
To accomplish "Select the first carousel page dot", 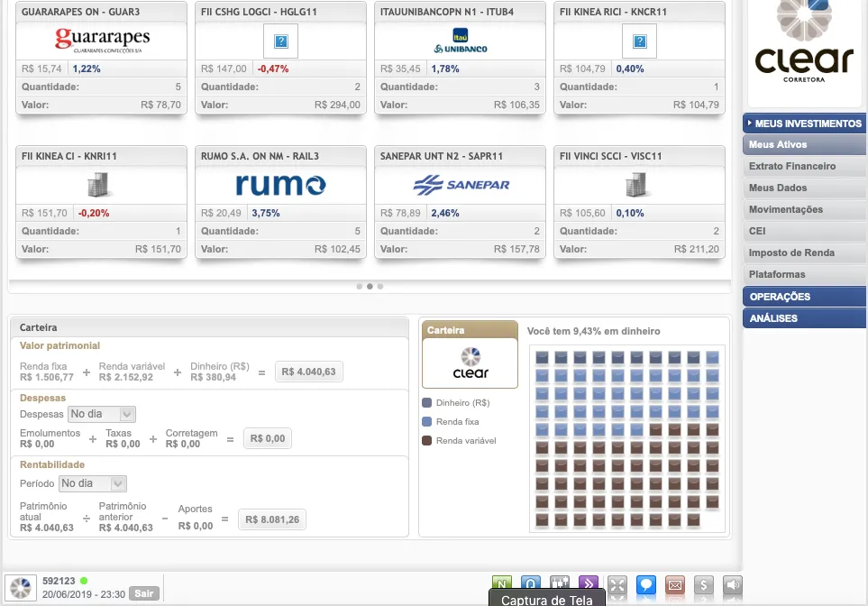I will coord(359,286).
